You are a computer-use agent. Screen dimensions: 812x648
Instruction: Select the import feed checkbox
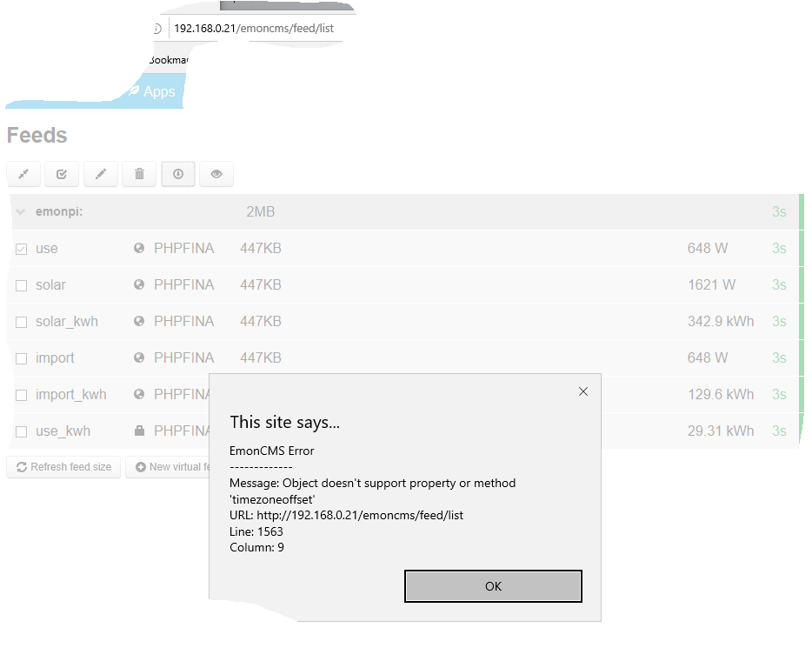21,358
